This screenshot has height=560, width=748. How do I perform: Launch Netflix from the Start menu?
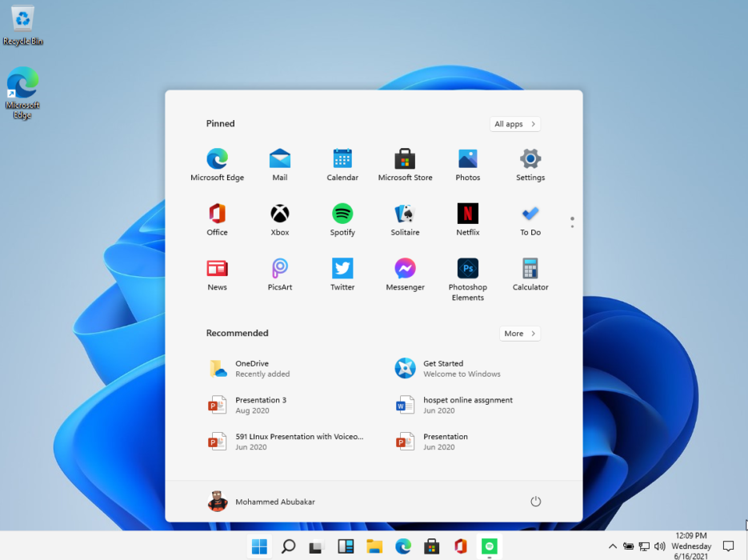(x=467, y=219)
